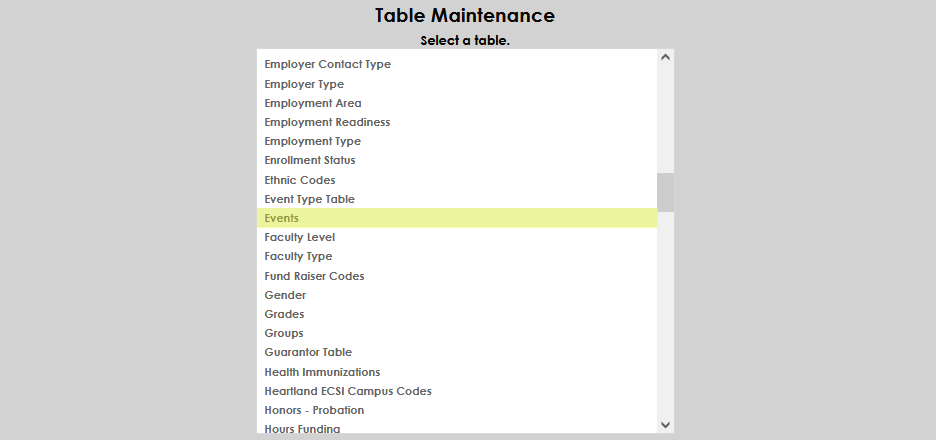The width and height of the screenshot is (936, 440).
Task: Click scrollbar up arrow
Action: click(666, 58)
